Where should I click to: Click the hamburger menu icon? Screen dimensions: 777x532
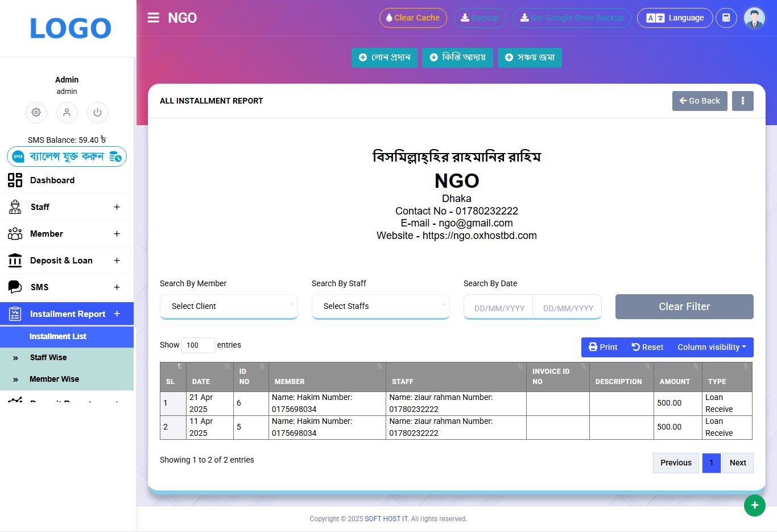[x=153, y=18]
